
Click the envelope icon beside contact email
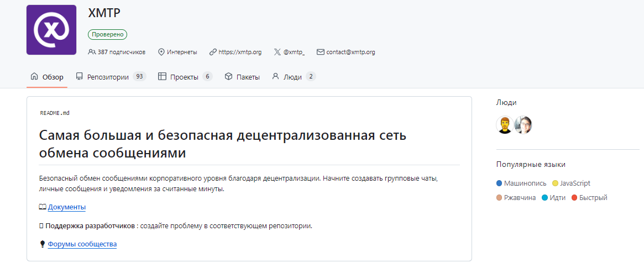pyautogui.click(x=321, y=52)
